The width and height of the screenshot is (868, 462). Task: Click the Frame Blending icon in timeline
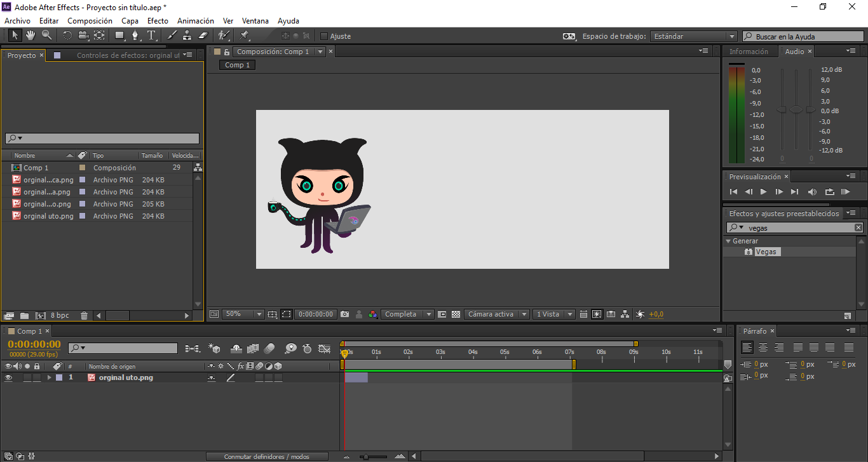pyautogui.click(x=252, y=348)
